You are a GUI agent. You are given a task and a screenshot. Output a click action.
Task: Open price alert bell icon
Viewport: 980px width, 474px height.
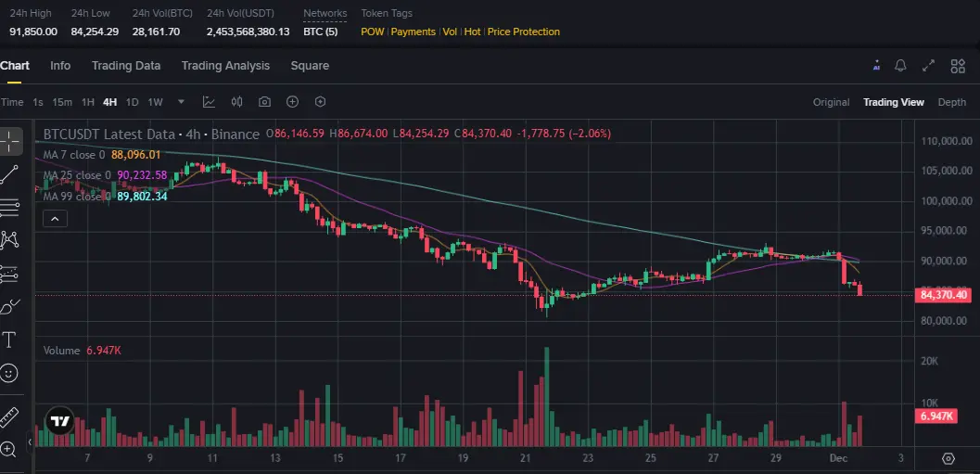tap(900, 66)
